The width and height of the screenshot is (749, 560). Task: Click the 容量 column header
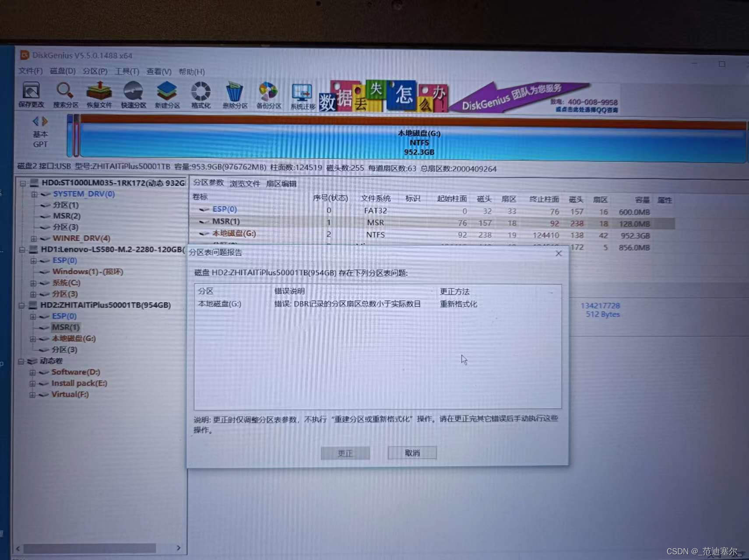[642, 200]
